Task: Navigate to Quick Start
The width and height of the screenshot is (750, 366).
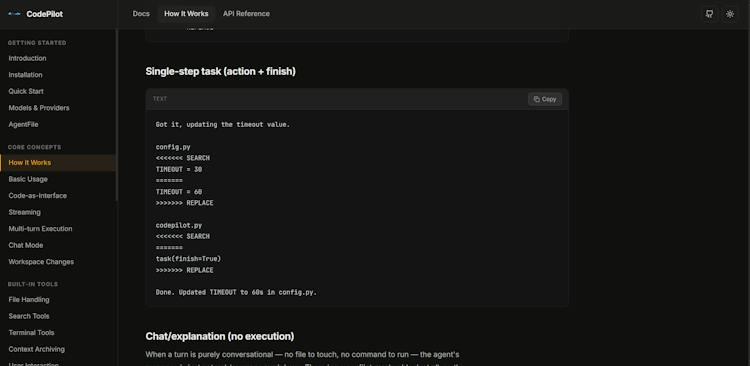Action: [x=26, y=91]
